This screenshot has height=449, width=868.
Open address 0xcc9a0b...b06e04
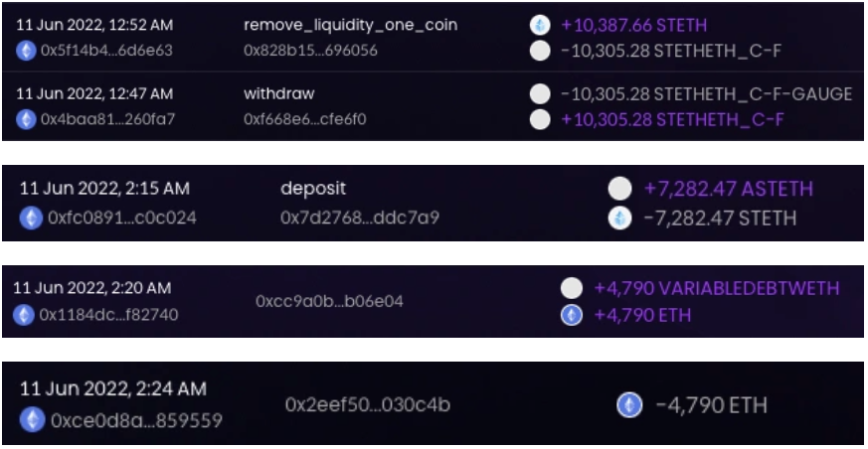coord(329,301)
